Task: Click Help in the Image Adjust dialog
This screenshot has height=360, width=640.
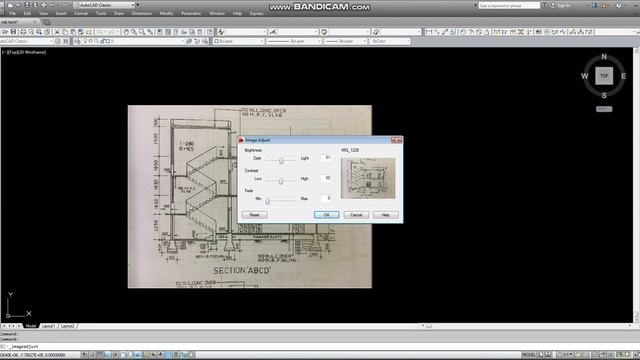Action: [385, 215]
